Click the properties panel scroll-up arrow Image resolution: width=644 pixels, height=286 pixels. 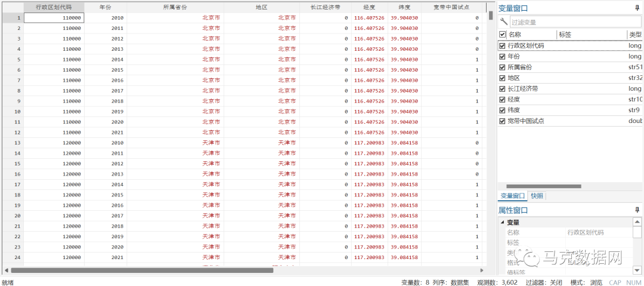click(637, 222)
